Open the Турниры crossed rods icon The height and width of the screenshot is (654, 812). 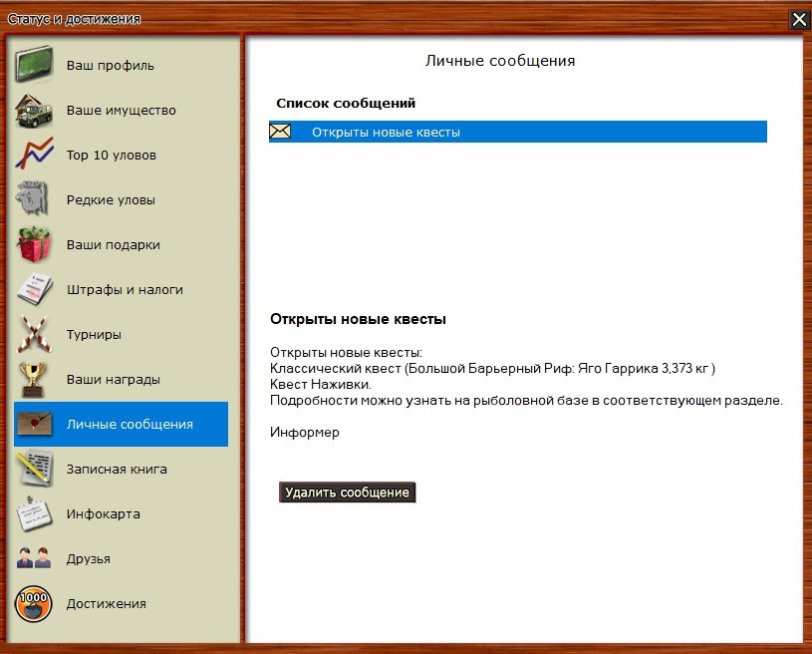(x=34, y=334)
